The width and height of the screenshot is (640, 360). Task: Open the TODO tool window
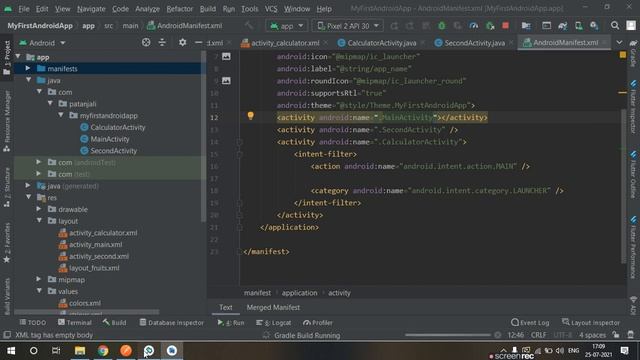tap(33, 322)
